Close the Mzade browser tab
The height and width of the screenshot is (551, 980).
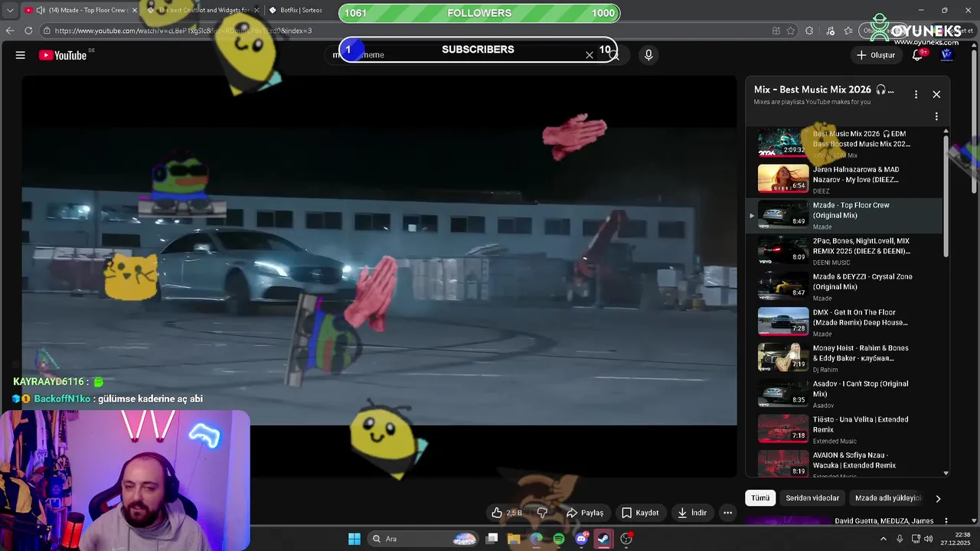point(134,10)
